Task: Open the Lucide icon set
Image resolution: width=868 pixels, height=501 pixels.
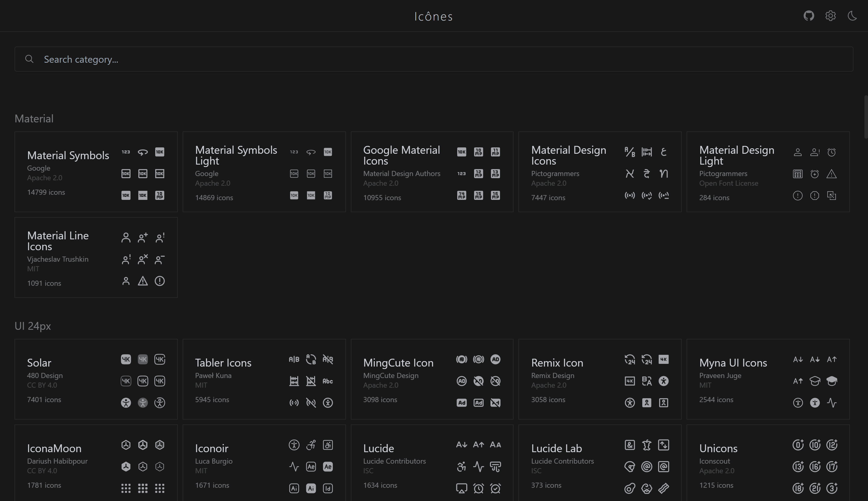Action: pos(379,448)
